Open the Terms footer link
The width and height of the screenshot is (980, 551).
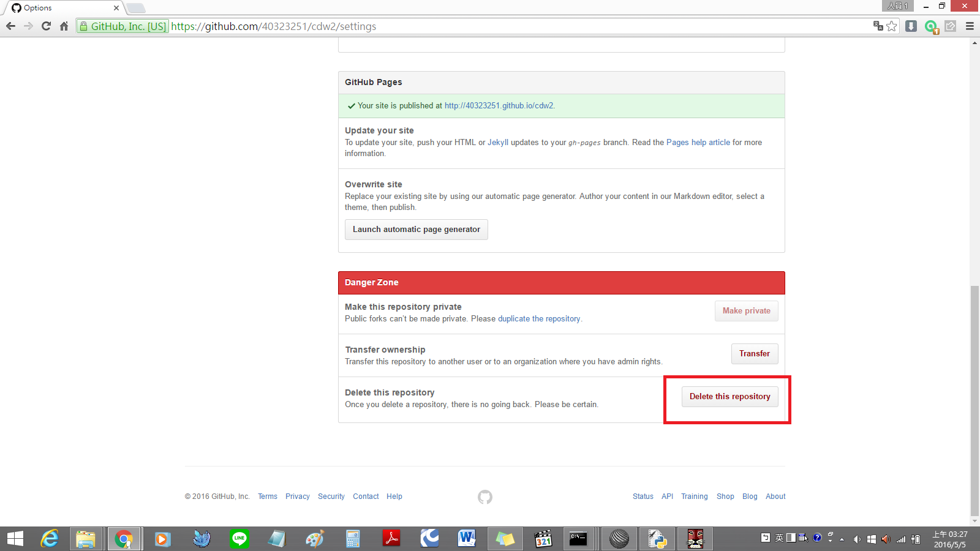pos(268,497)
